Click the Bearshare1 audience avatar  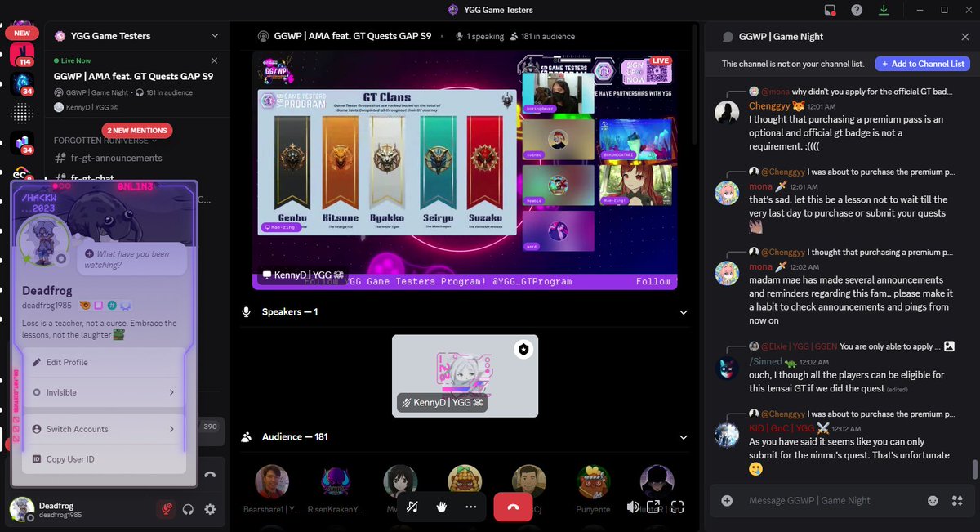(272, 482)
